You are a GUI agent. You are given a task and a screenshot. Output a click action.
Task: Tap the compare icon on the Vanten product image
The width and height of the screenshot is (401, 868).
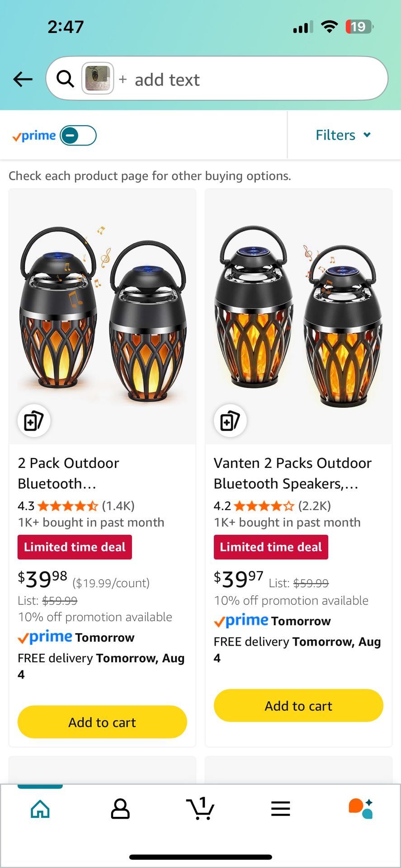click(x=230, y=420)
